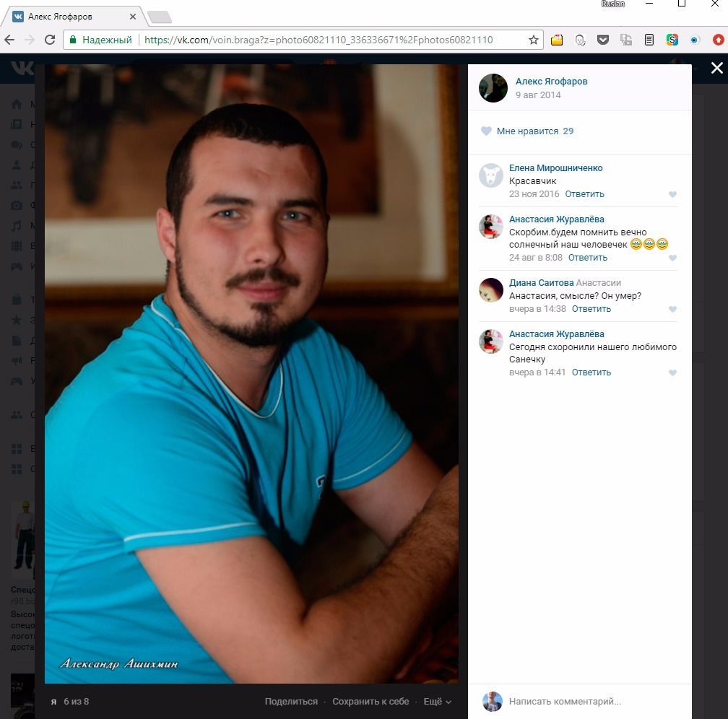Like Елена Мирошниченко's comment heart
This screenshot has width=728, height=719.
[672, 195]
